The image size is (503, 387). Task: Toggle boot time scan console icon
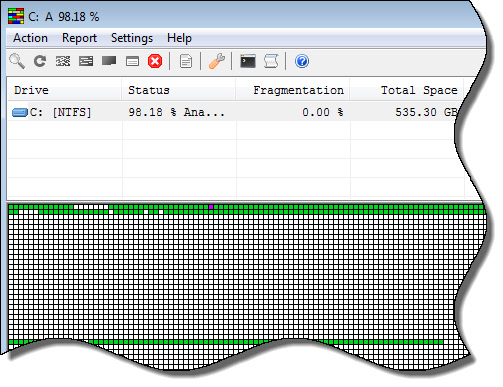pyautogui.click(x=248, y=61)
